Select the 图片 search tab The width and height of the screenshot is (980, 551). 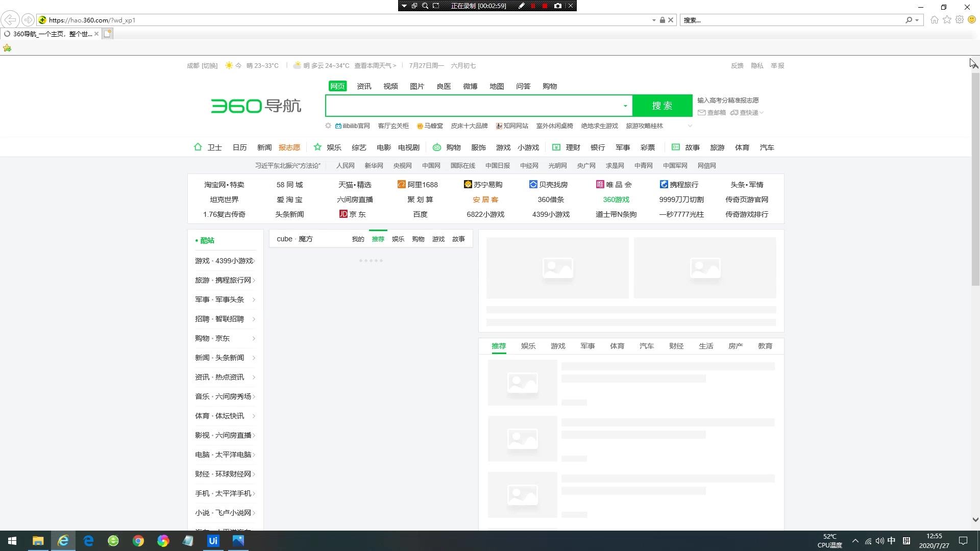417,86
